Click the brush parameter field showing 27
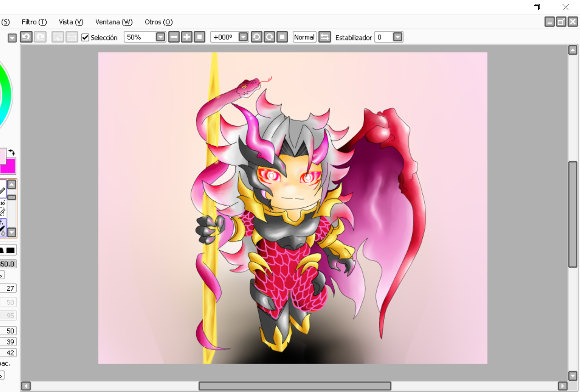580x392 pixels. pos(8,288)
